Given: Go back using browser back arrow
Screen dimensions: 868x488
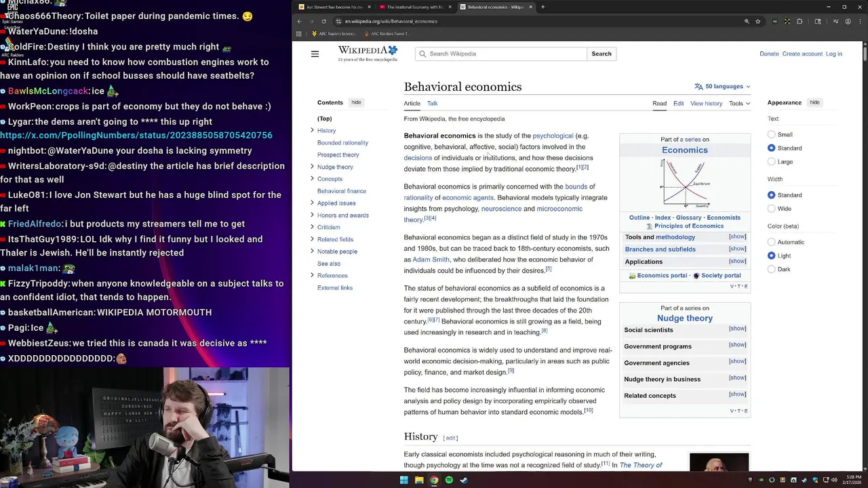Looking at the screenshot, I should [299, 22].
